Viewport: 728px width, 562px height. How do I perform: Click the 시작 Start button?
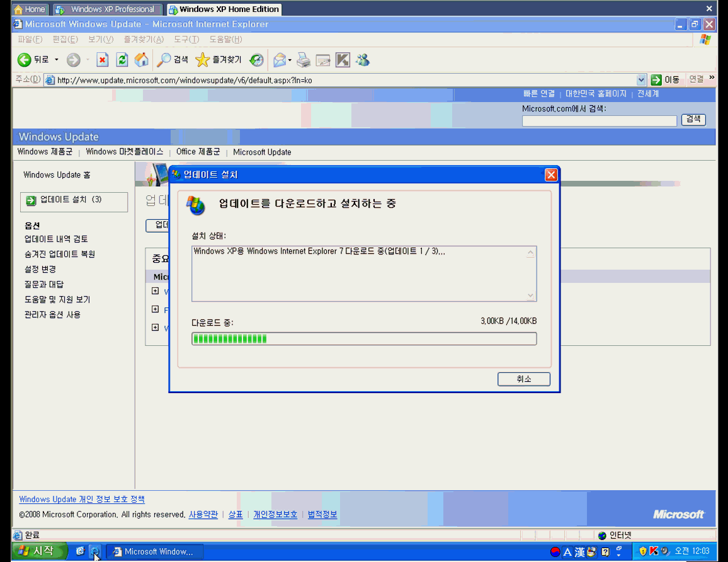(40, 551)
